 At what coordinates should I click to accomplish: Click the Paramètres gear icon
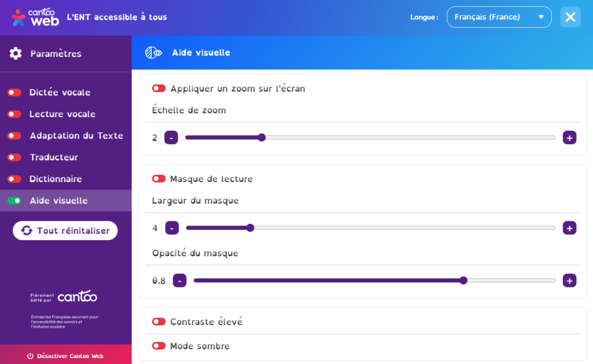[16, 54]
